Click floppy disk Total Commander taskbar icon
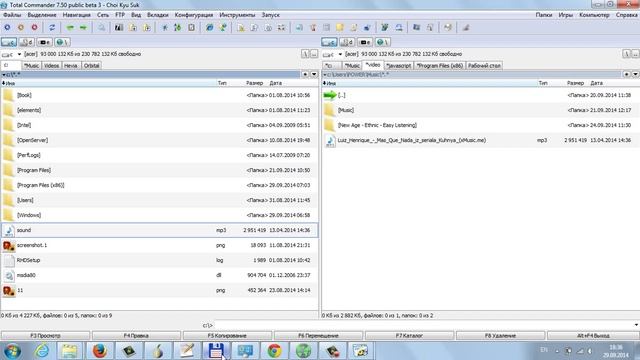Screen dimensions: 640x360 coord(216,351)
